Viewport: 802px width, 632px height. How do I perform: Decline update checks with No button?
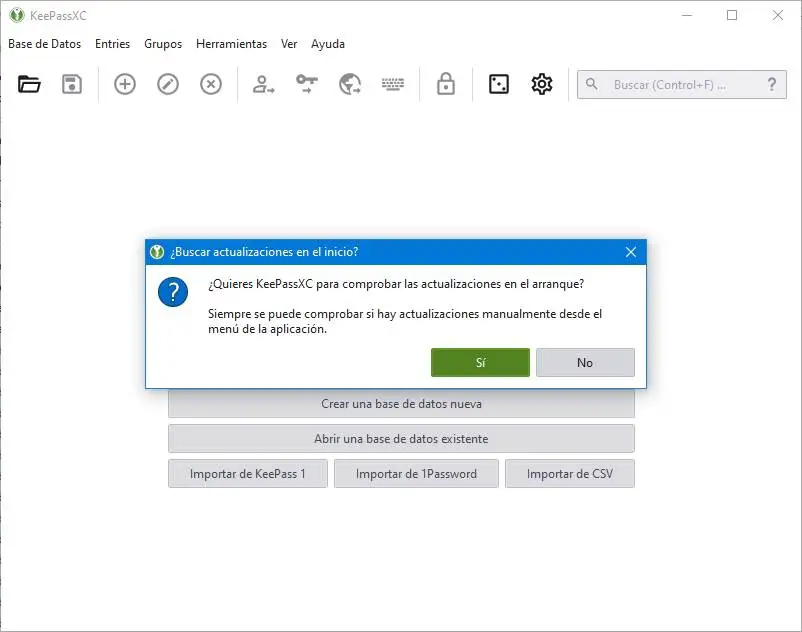585,363
